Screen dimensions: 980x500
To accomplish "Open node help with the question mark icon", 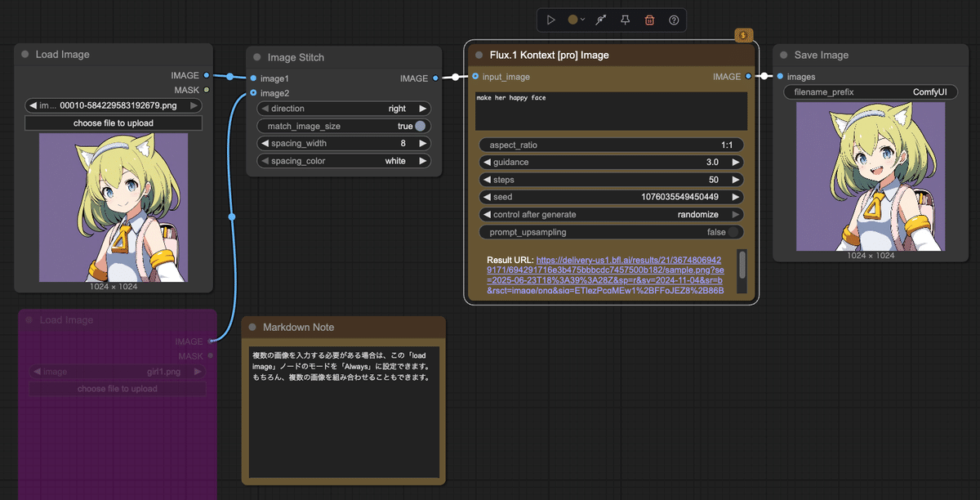I will click(674, 20).
